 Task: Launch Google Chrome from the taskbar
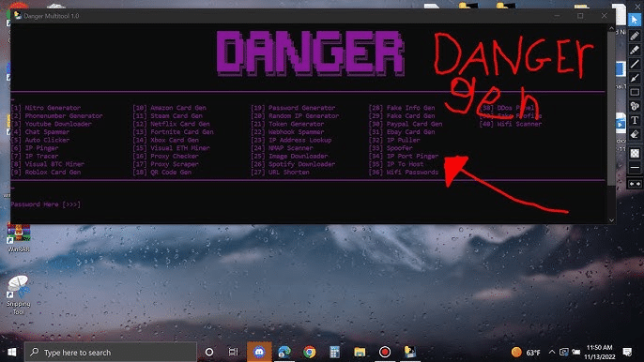[x=310, y=352]
